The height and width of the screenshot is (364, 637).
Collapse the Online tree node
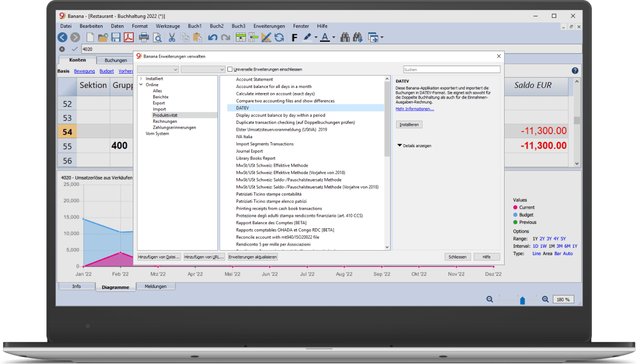141,85
